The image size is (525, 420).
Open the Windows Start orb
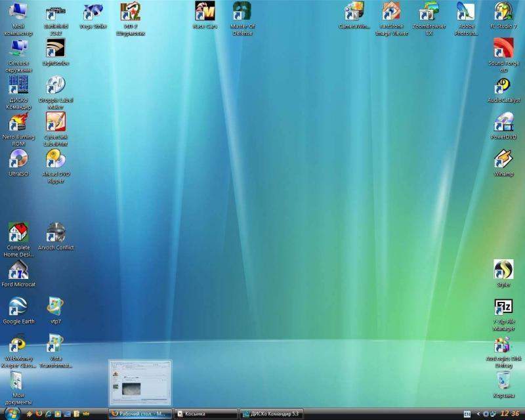[12, 413]
